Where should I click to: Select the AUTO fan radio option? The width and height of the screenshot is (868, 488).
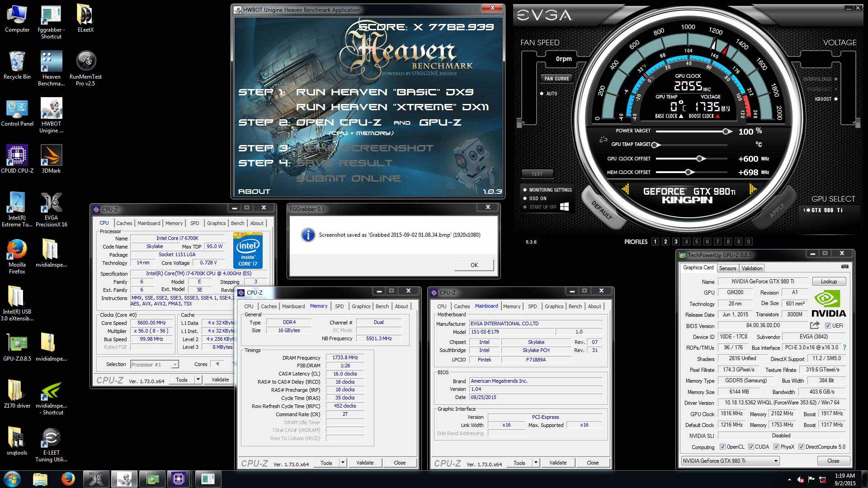(x=542, y=94)
